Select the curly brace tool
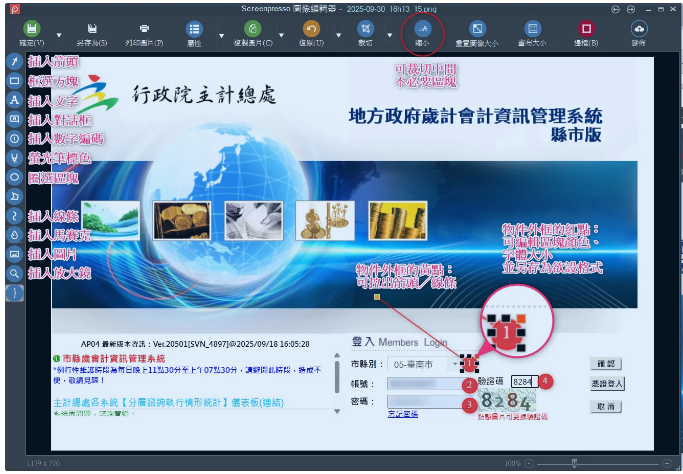Image resolution: width=683 pixels, height=474 pixels. pos(14,293)
